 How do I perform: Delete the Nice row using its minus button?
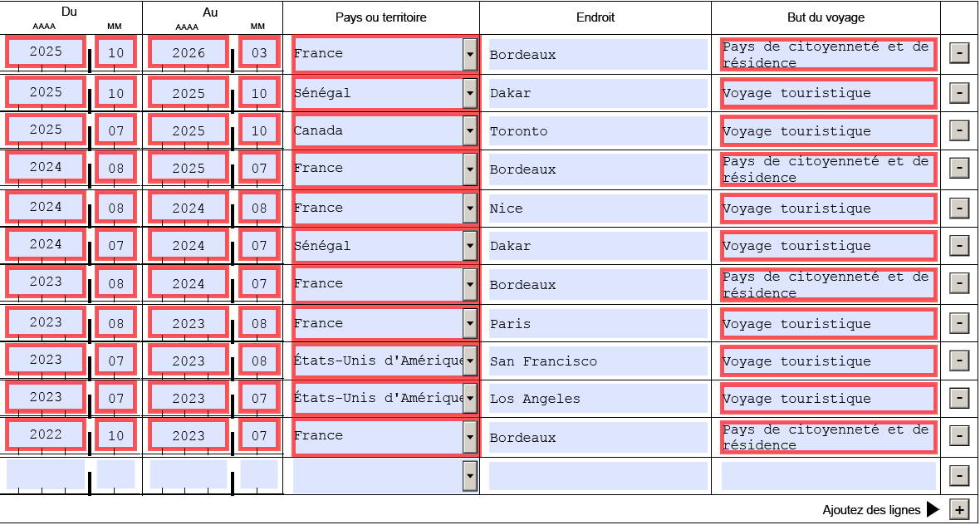(958, 208)
